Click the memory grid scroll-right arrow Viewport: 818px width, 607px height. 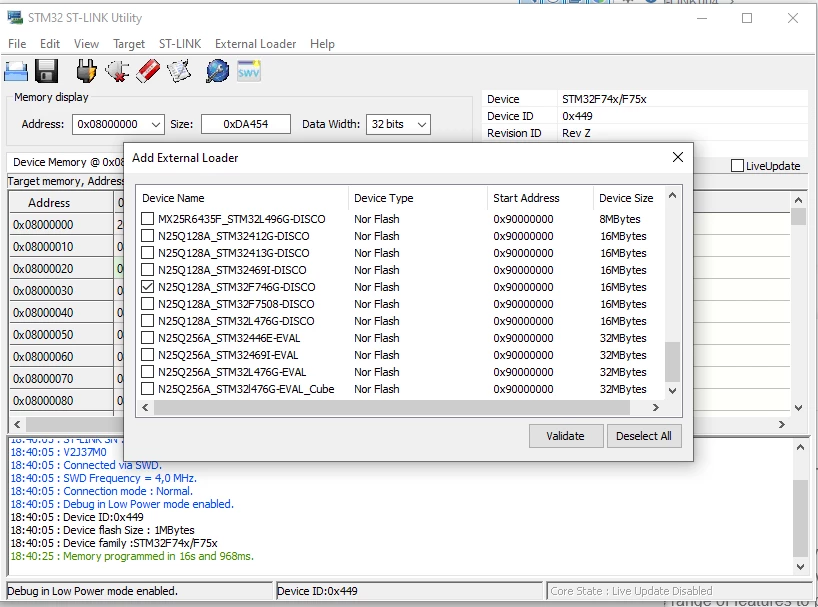tap(781, 424)
